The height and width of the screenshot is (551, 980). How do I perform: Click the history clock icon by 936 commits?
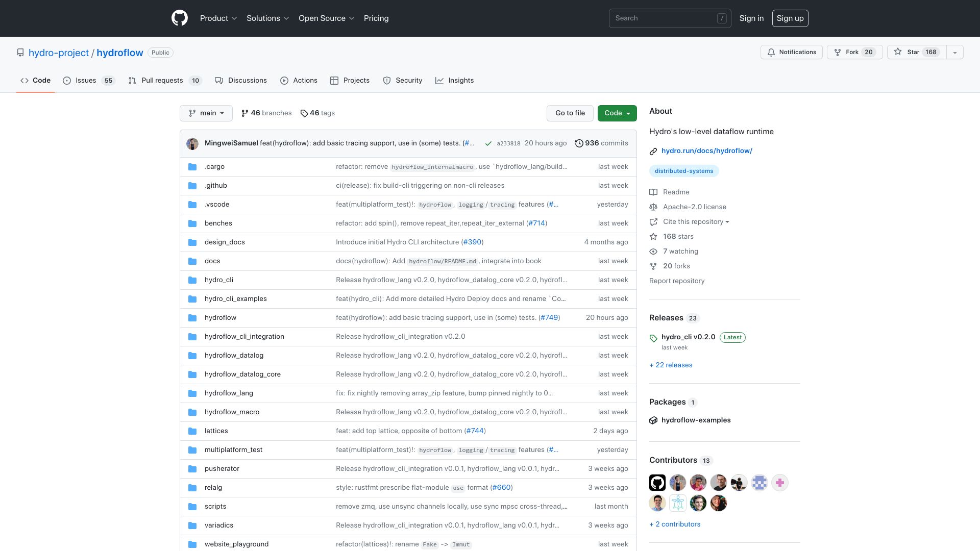point(579,143)
